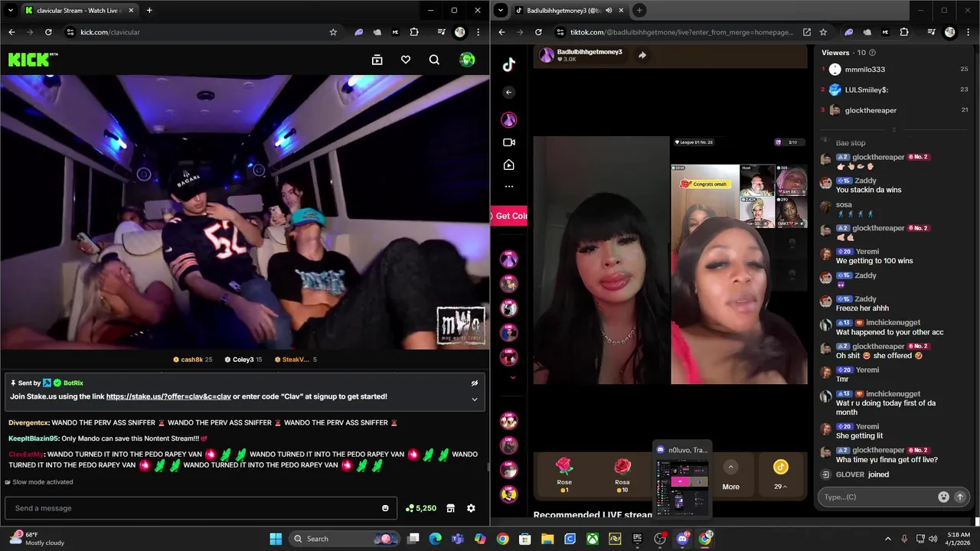Image resolution: width=980 pixels, height=551 pixels.
Task: Bookmark the kick.com page
Action: pyautogui.click(x=333, y=32)
